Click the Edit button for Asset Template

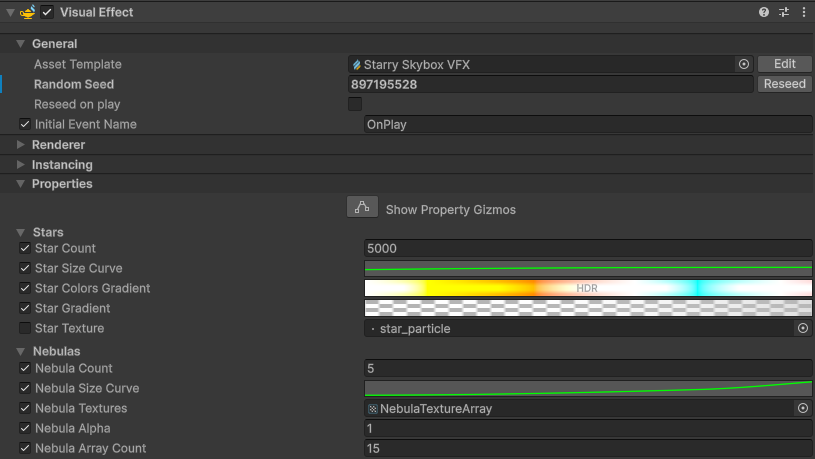[x=784, y=64]
